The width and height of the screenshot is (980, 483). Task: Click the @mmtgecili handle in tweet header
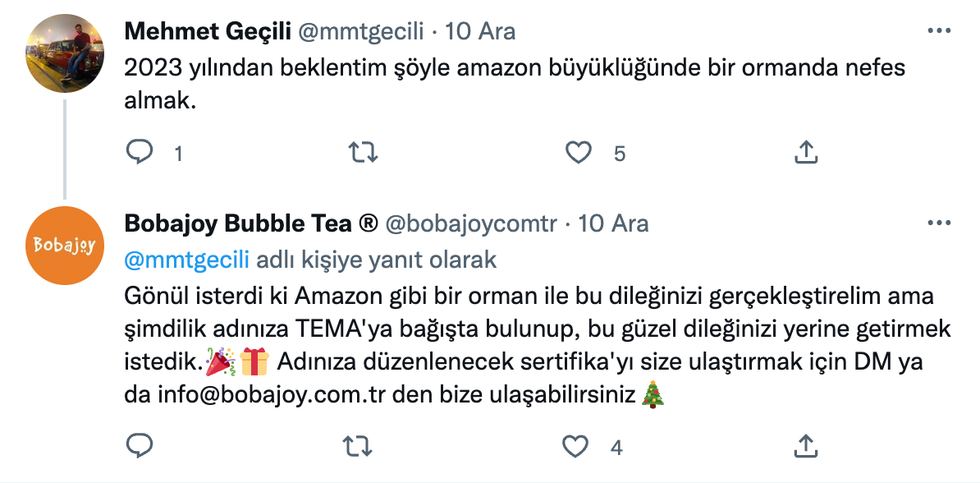(359, 32)
